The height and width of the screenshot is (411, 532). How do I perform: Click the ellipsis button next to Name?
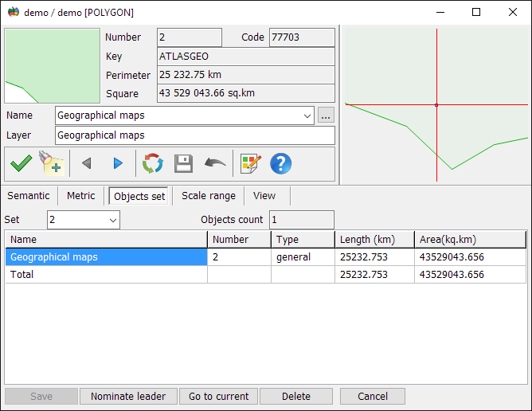[x=325, y=115]
